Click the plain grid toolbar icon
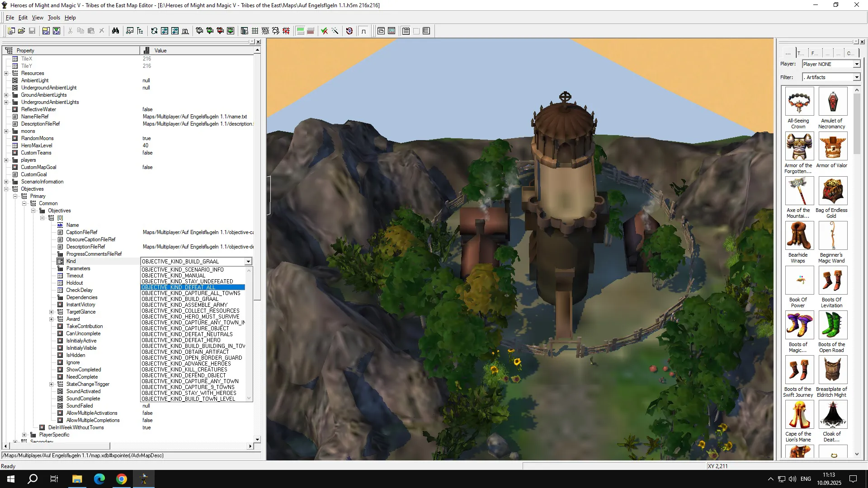This screenshot has width=868, height=488. [x=255, y=31]
